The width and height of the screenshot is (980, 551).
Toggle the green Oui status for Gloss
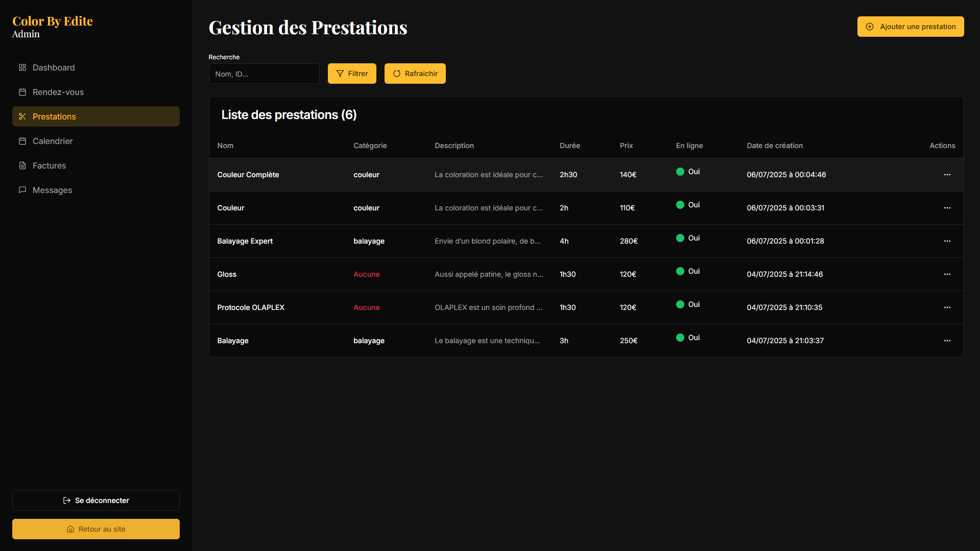point(680,271)
